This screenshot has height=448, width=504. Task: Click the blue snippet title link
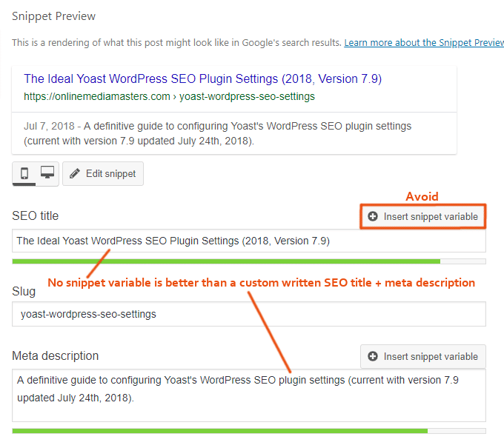[202, 78]
